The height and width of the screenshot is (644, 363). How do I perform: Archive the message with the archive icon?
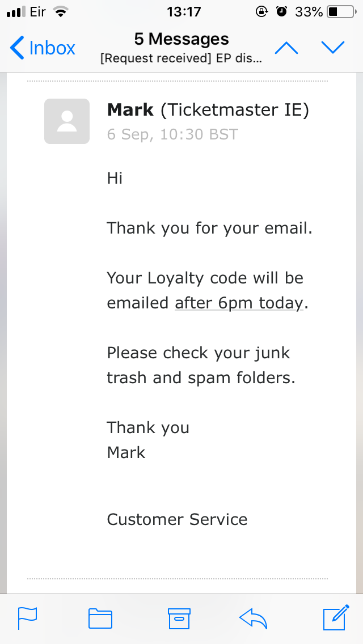coord(180,618)
